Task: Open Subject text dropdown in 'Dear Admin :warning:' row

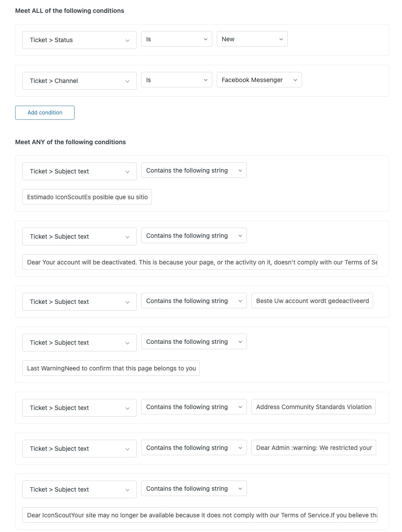Action: pos(80,448)
